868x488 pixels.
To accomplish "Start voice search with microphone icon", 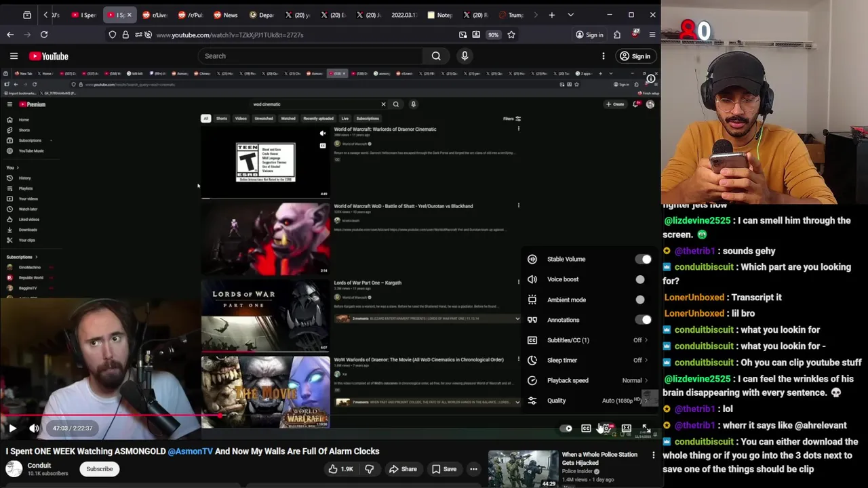I will (x=465, y=56).
